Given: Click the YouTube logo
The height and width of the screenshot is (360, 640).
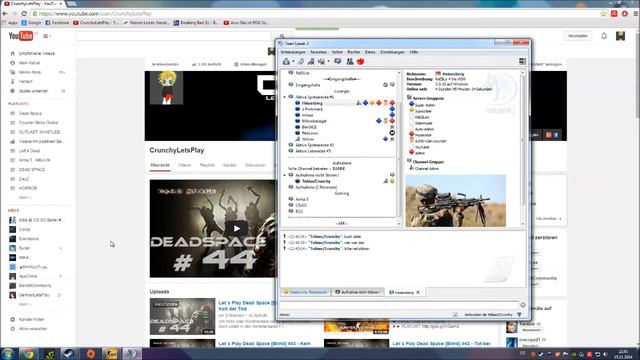Looking at the screenshot, I should pos(21,36).
